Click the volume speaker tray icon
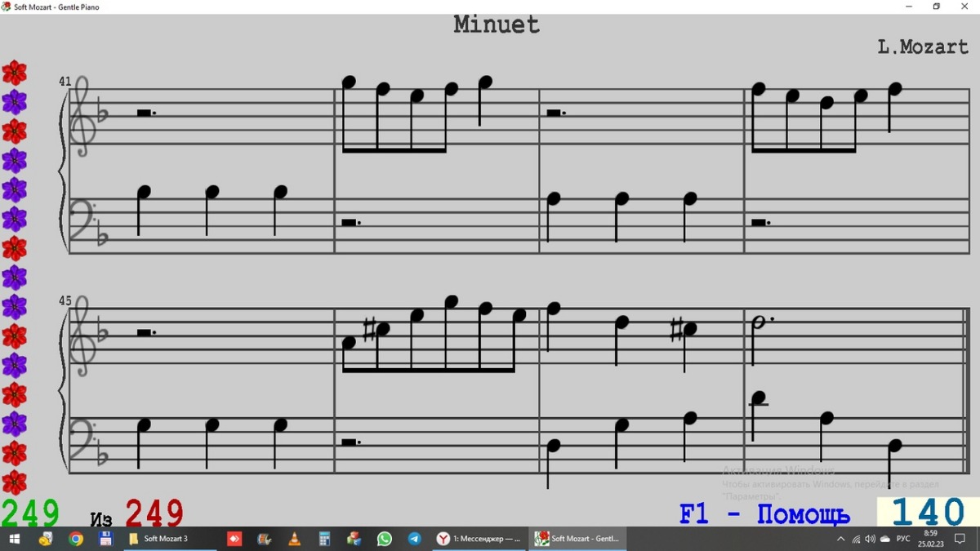The height and width of the screenshot is (551, 980). click(x=871, y=539)
